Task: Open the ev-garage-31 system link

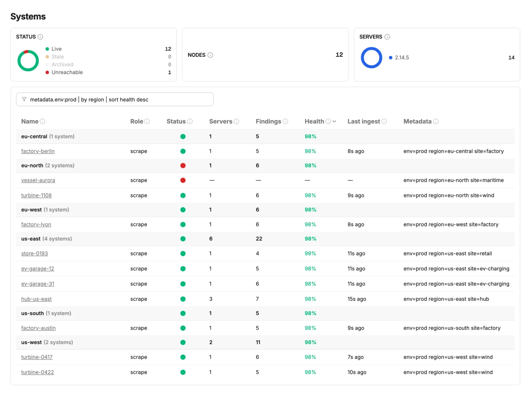Action: [38, 284]
